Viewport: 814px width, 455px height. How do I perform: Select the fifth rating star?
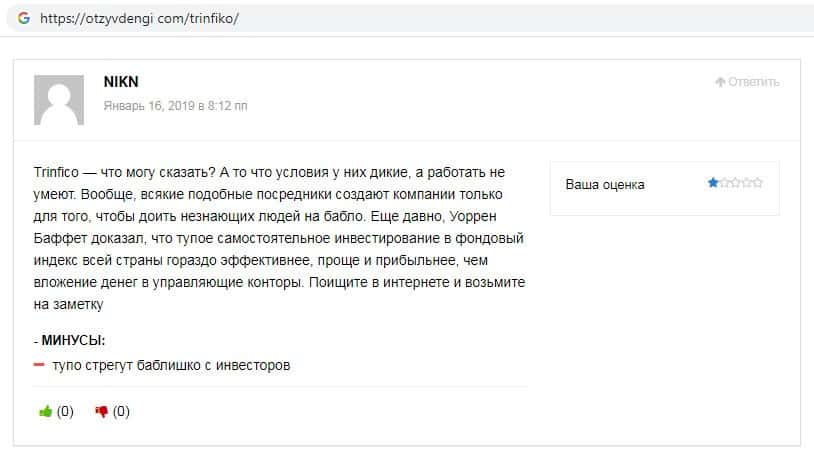757,183
